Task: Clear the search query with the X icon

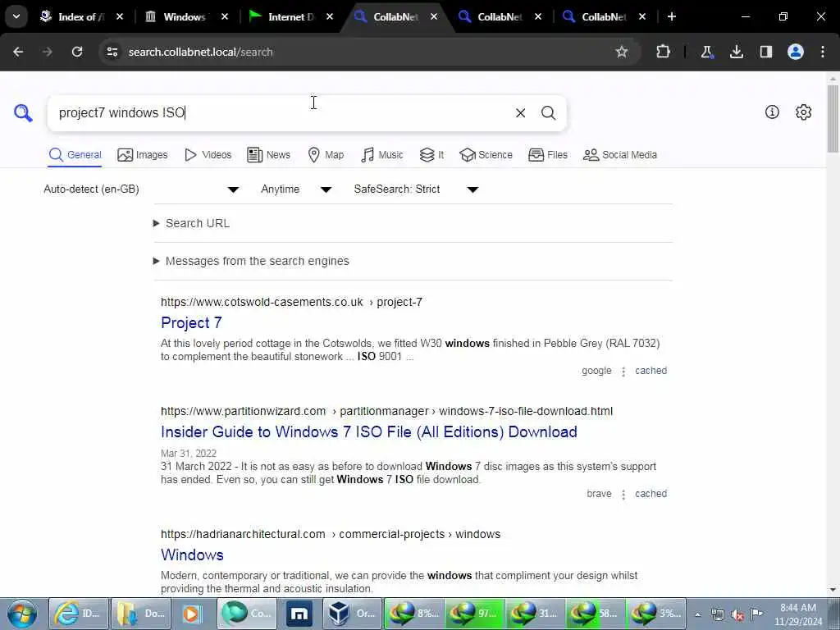Action: pyautogui.click(x=520, y=113)
